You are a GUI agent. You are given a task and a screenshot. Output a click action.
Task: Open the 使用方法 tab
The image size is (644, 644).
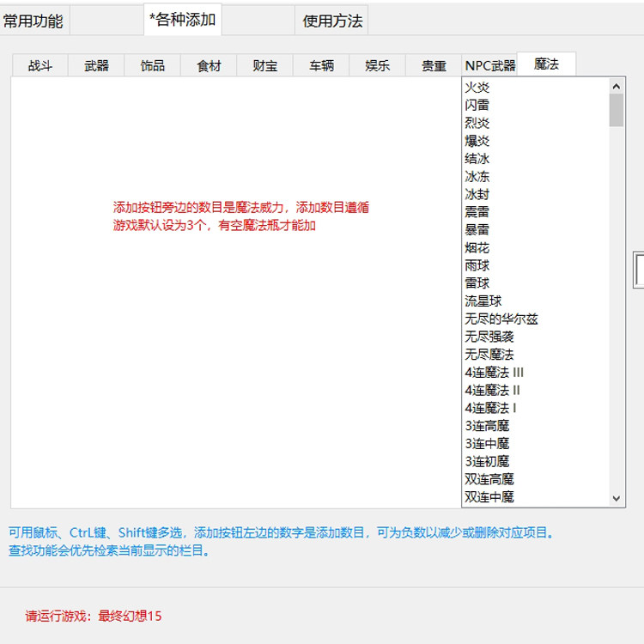331,20
